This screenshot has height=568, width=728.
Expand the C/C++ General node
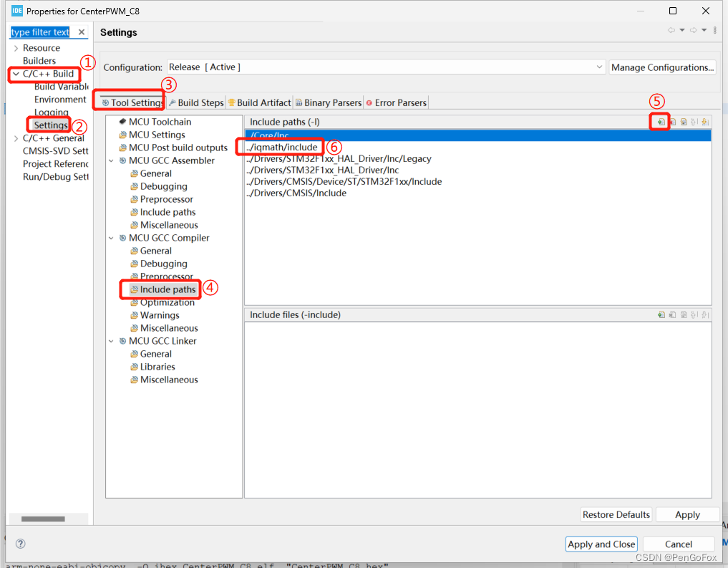[16, 138]
